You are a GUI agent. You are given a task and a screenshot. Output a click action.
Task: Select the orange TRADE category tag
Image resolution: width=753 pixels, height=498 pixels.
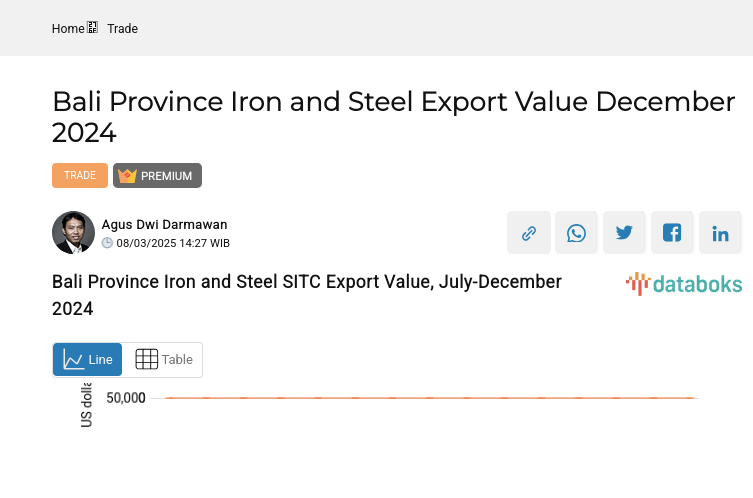point(80,176)
